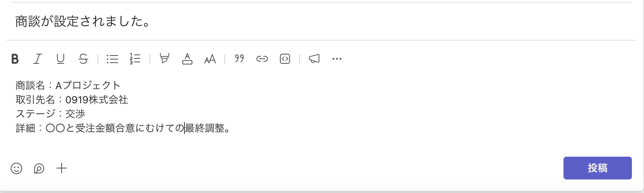Toggle bold formatting
The height and width of the screenshot is (193, 644).
click(x=15, y=59)
